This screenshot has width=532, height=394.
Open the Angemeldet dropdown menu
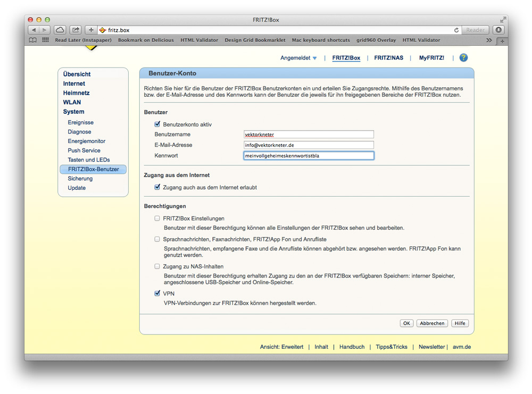298,58
